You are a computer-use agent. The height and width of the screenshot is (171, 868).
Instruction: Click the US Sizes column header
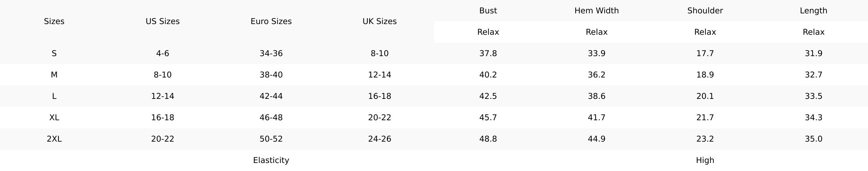[162, 21]
